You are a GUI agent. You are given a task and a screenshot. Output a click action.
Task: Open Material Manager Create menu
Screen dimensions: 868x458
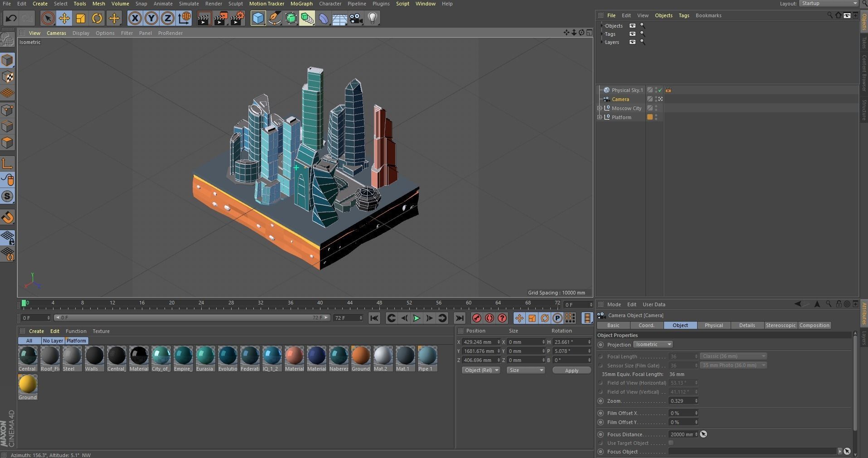[36, 331]
